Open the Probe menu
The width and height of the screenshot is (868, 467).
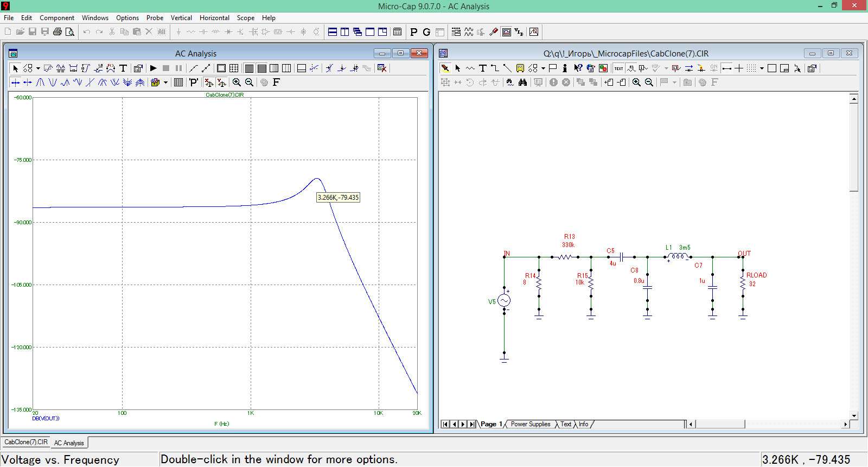click(155, 18)
